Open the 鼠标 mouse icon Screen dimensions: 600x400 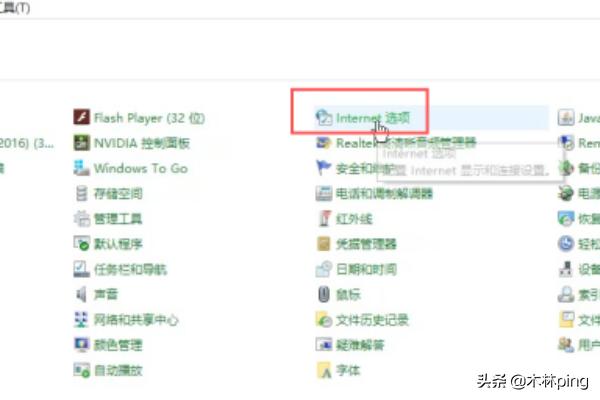[x=324, y=294]
